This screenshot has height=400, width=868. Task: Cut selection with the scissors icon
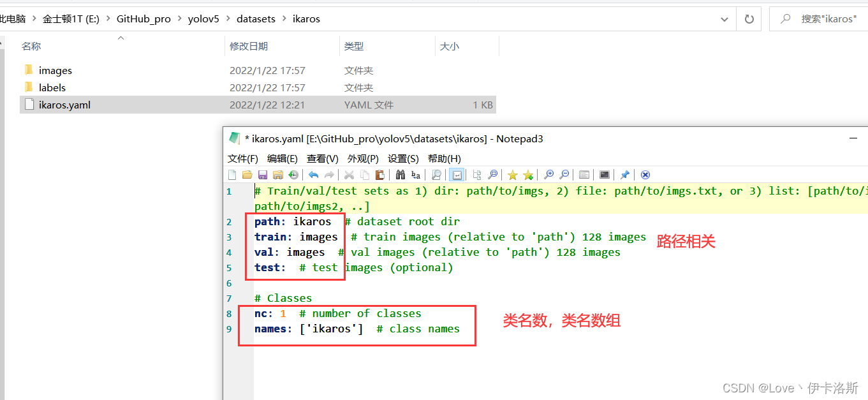pos(349,175)
